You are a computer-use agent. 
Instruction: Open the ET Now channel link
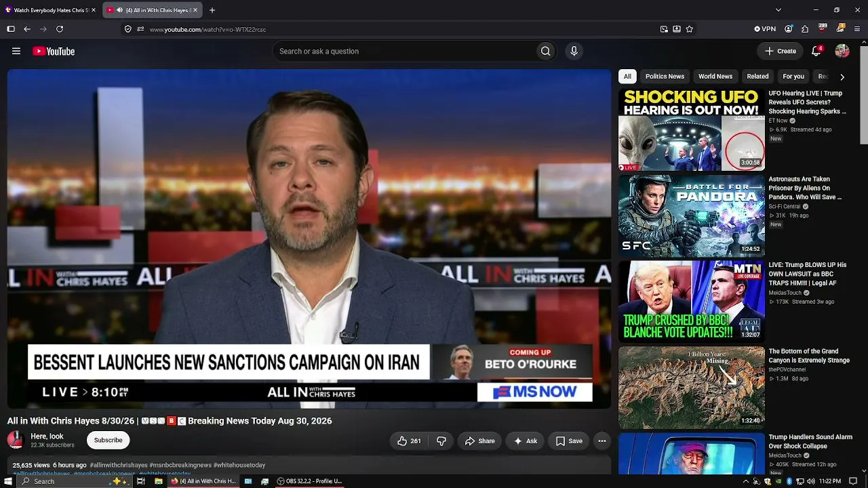[x=778, y=121]
